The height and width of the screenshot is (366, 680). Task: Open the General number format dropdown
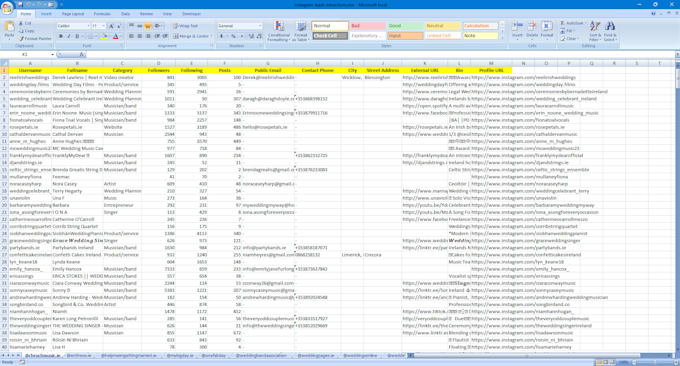[260, 26]
